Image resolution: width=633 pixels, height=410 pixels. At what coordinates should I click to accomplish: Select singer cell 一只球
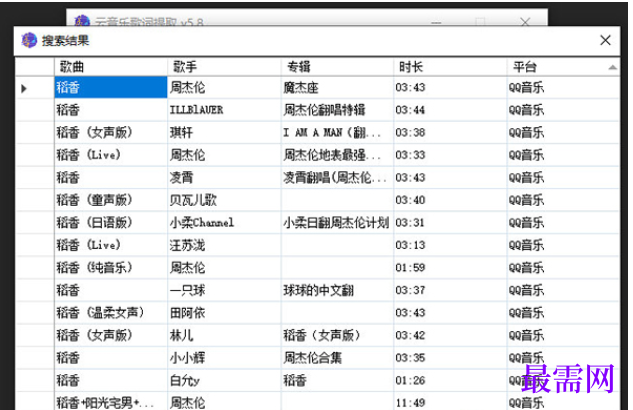[224, 291]
